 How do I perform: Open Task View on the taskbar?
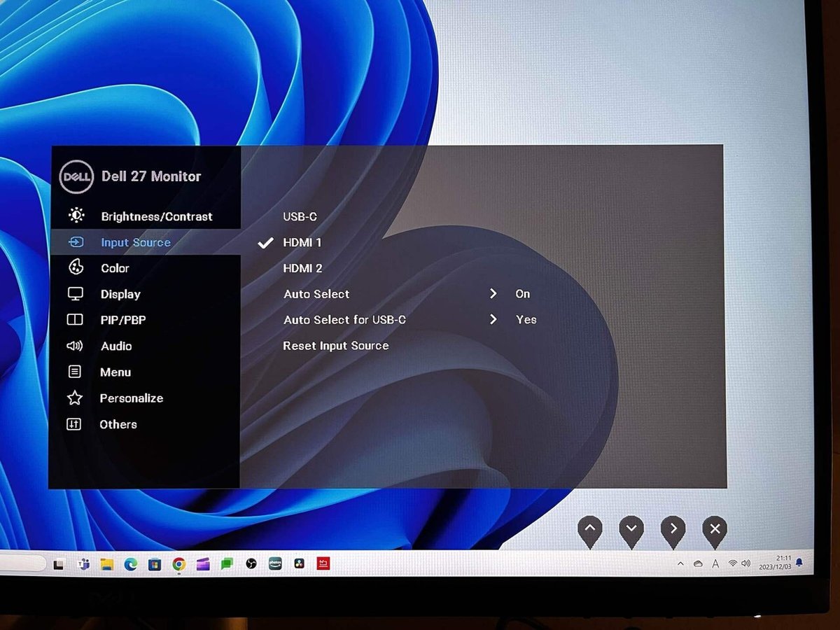click(x=59, y=564)
